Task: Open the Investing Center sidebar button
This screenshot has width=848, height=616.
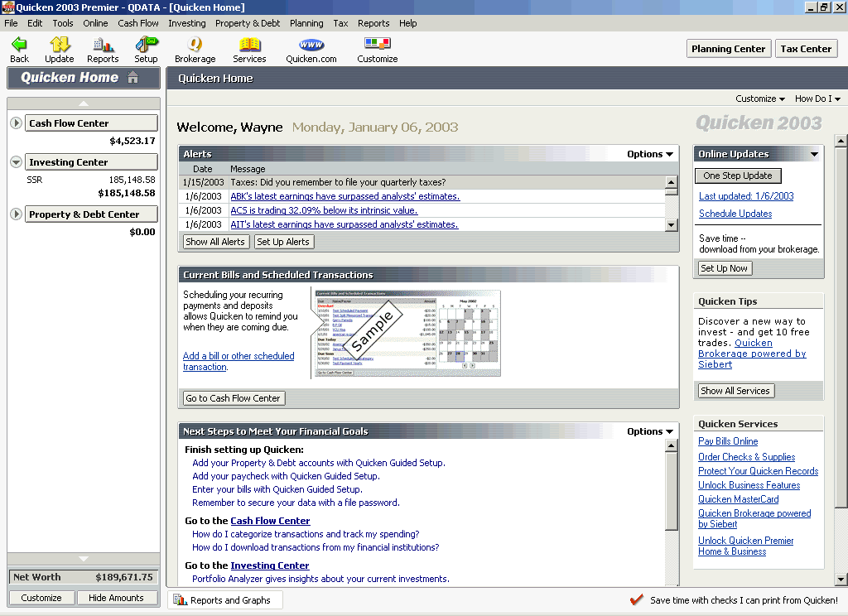Action: click(x=91, y=161)
